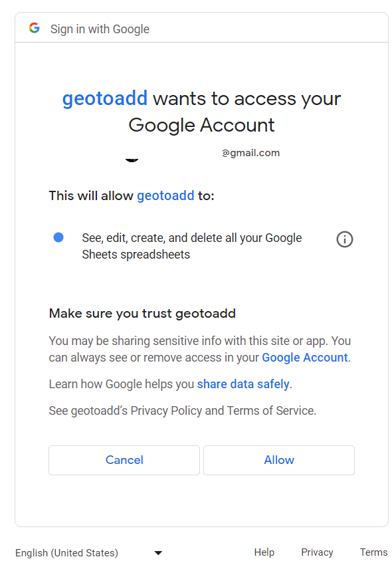Click the Google Sheets spreadsheets permission text
Viewport: 392px width, 571px height.
pos(192,246)
